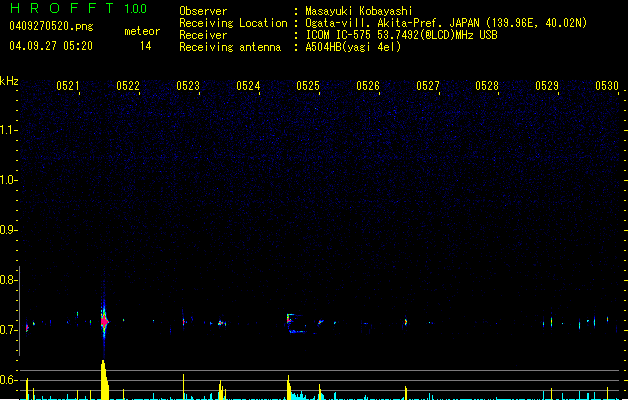Click the 1.0 kHz axis label
The width and height of the screenshot is (629, 400).
[7, 180]
